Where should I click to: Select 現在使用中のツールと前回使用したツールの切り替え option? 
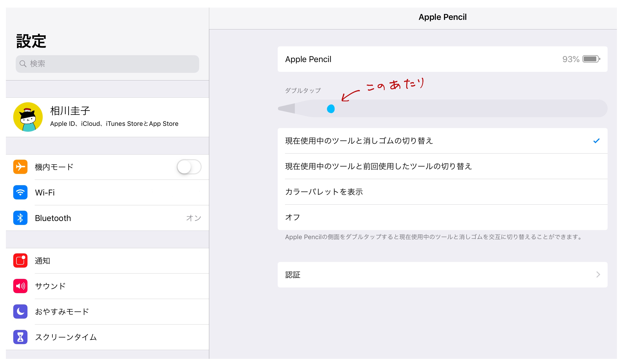tap(443, 166)
